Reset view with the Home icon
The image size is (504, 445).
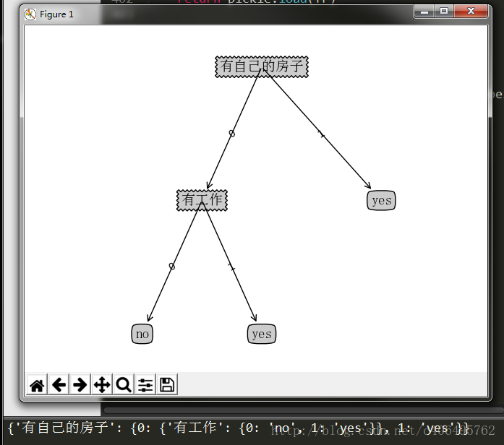(x=37, y=384)
